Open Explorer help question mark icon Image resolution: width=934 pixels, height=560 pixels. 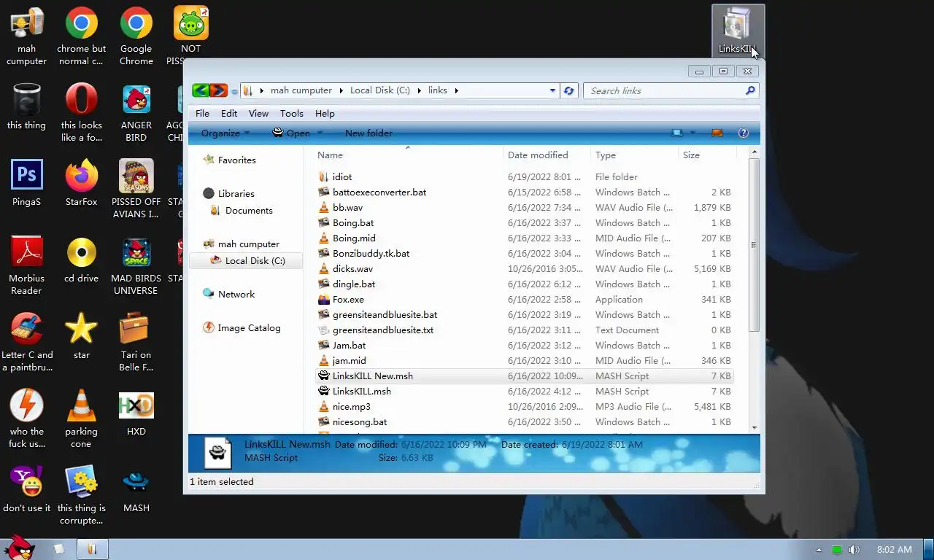click(x=744, y=133)
